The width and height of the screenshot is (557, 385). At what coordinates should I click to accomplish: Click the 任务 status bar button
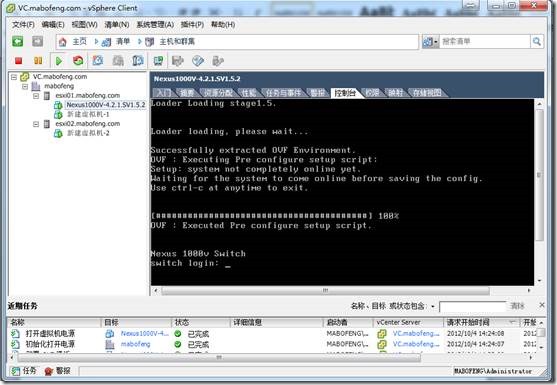24,371
